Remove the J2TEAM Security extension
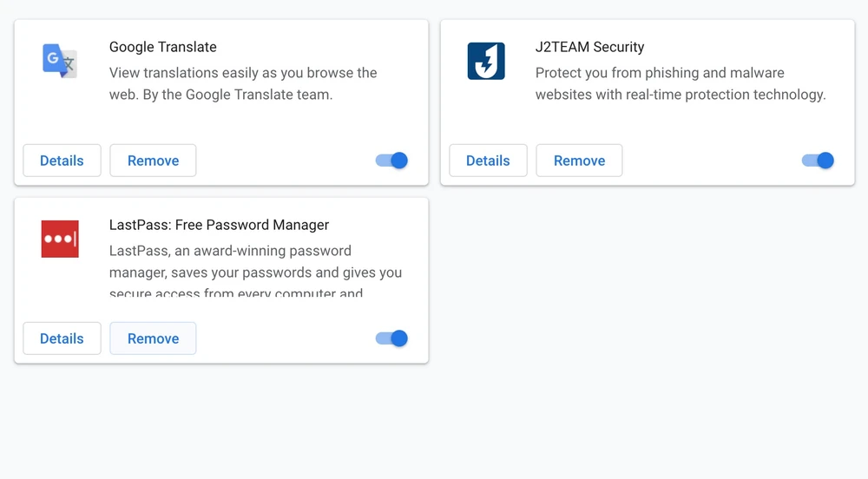The height and width of the screenshot is (479, 868). click(579, 161)
